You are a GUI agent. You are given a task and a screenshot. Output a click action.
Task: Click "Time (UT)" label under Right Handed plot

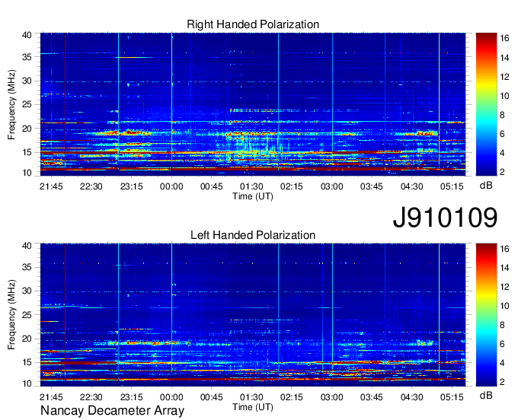point(253,196)
